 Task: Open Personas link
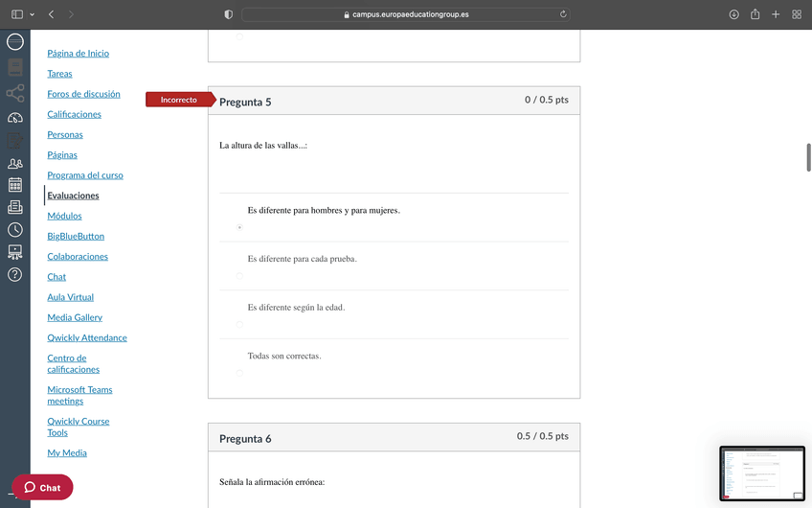(65, 135)
